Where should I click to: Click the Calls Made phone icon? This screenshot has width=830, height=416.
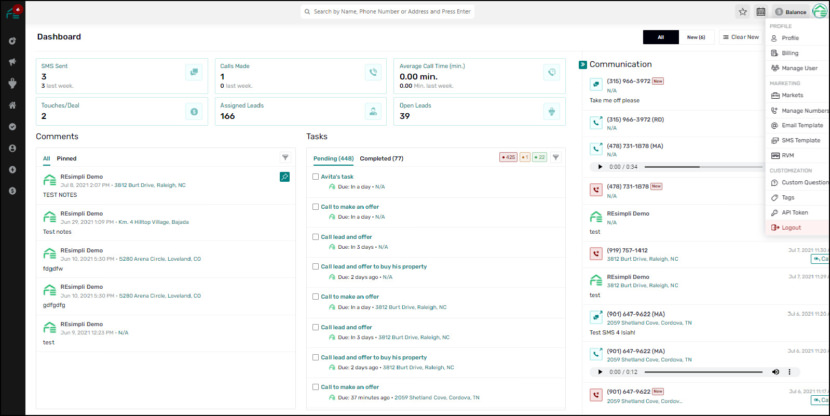coord(373,73)
